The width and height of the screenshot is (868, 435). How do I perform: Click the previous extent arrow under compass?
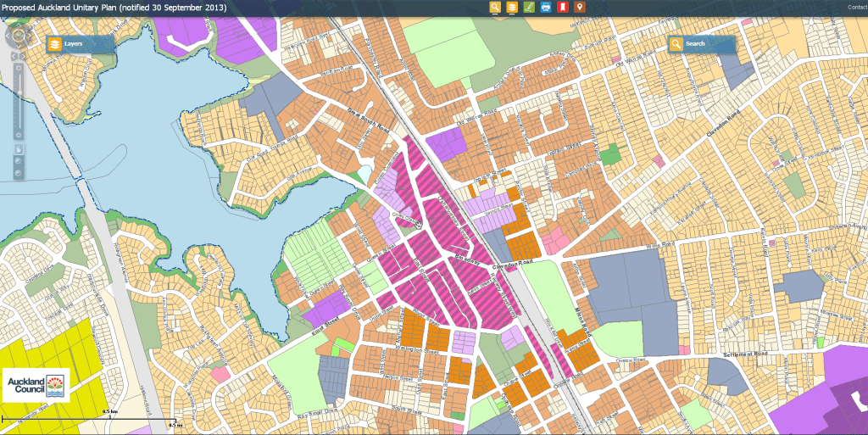point(14,55)
